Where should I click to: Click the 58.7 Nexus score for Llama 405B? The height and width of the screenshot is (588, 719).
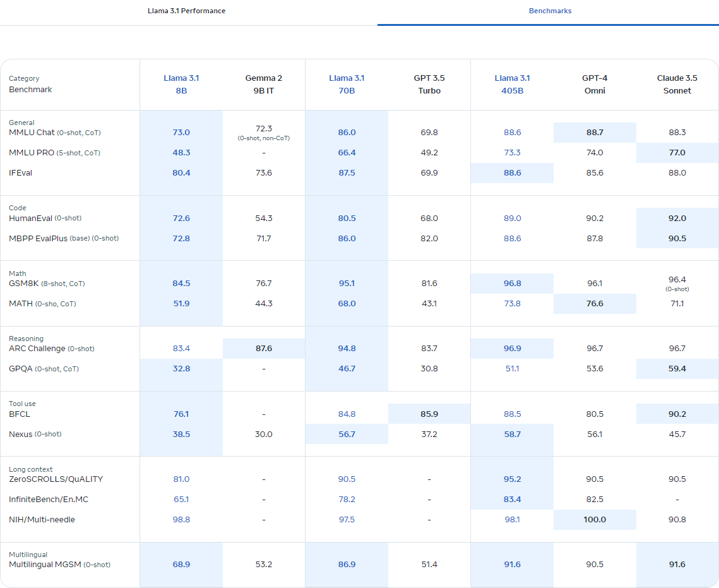[x=512, y=435]
